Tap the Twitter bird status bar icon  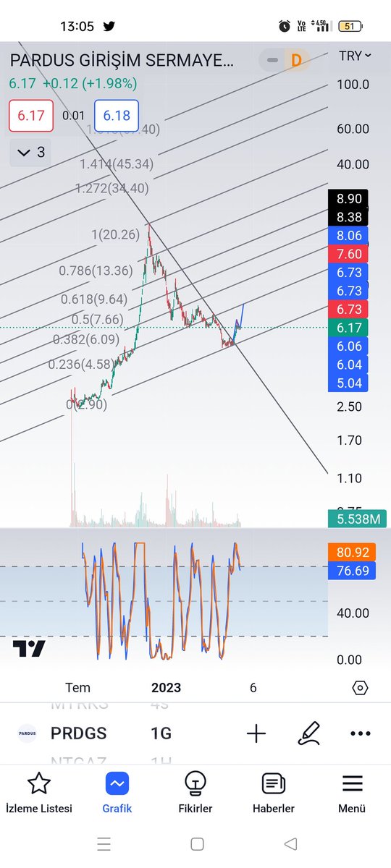pyautogui.click(x=109, y=26)
